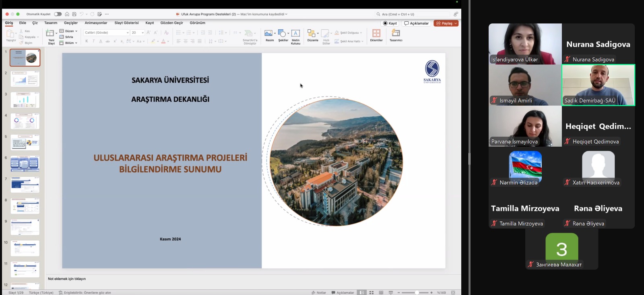Image resolution: width=644 pixels, height=295 pixels.
Task: Click the clear formatting icon
Action: [x=166, y=33]
